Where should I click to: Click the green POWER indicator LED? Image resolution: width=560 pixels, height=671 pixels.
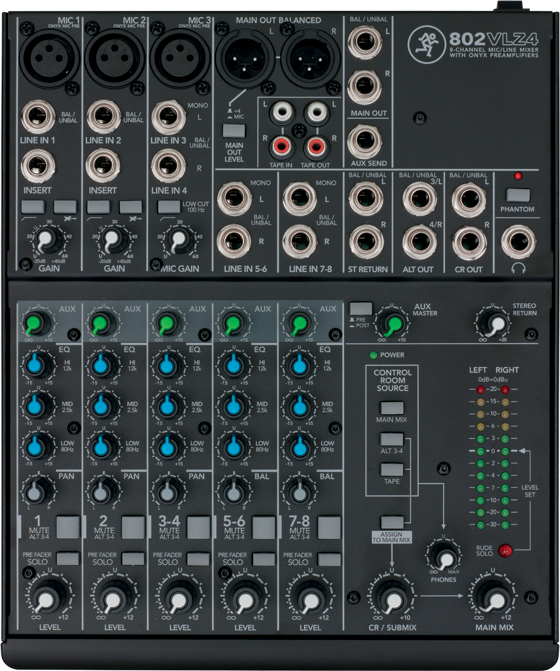373,355
